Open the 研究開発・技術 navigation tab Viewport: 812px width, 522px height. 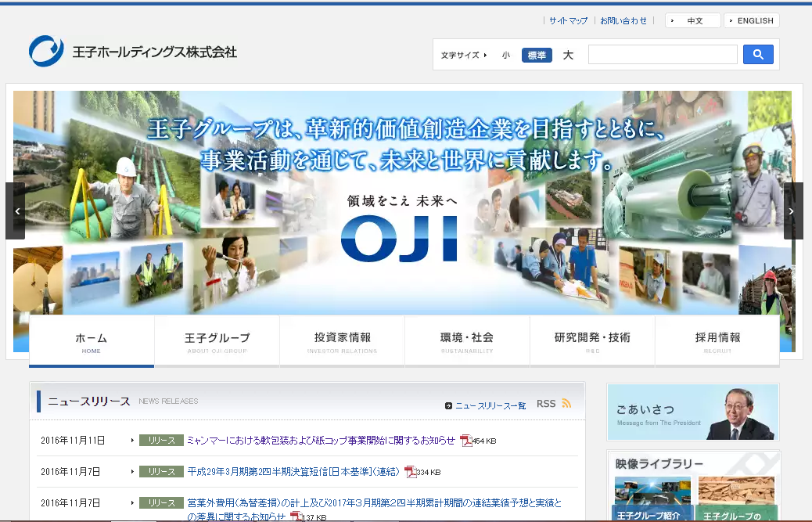[x=592, y=342]
